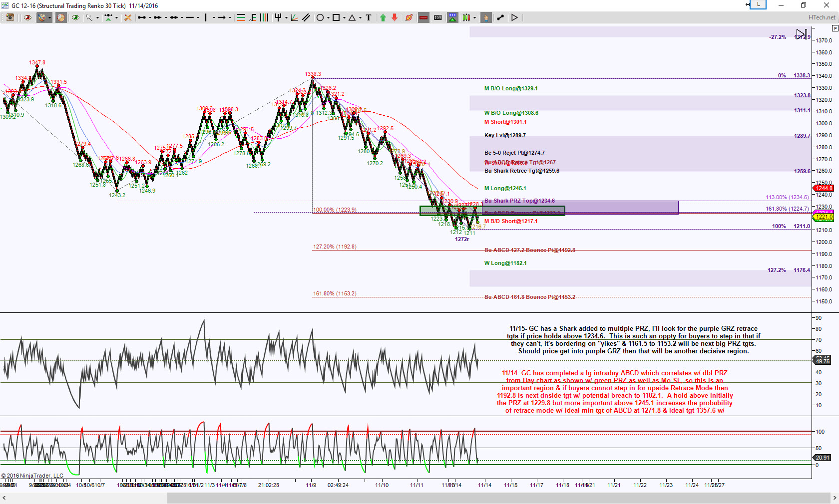Screen dimensions: 839x504
Task: Toggle the red eye visibility icon
Action: click(x=27, y=17)
